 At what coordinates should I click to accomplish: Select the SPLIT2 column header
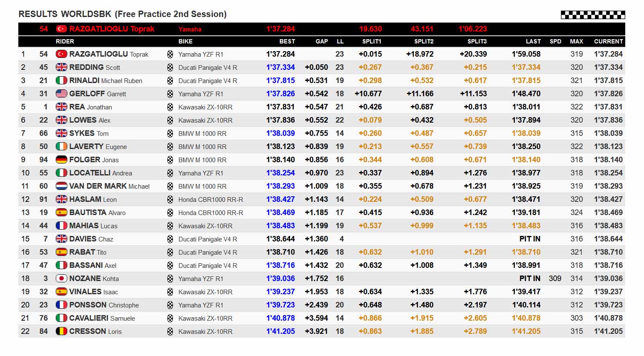click(x=424, y=41)
